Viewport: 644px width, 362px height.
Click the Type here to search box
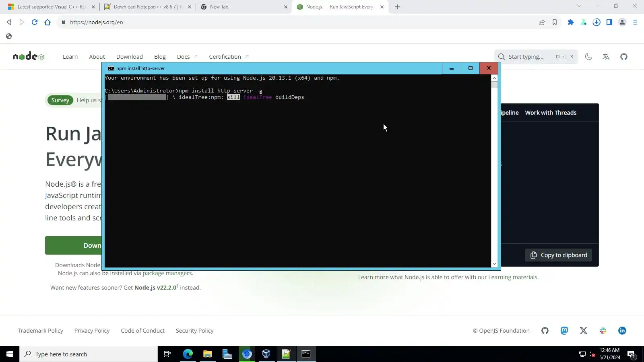pos(89,354)
